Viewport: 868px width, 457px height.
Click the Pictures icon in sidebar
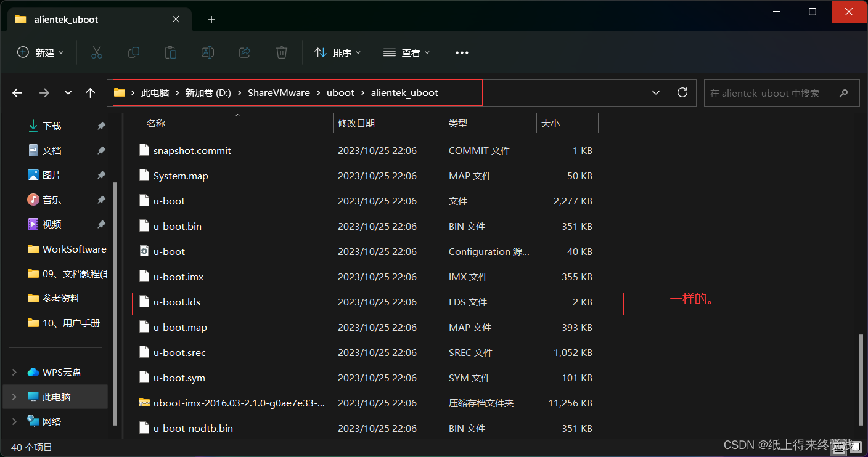coord(33,175)
